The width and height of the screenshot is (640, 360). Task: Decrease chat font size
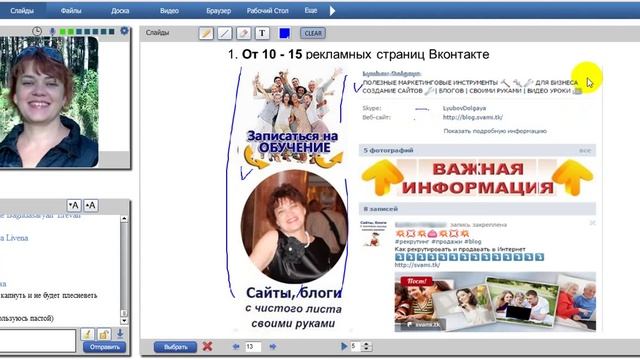tap(74, 205)
